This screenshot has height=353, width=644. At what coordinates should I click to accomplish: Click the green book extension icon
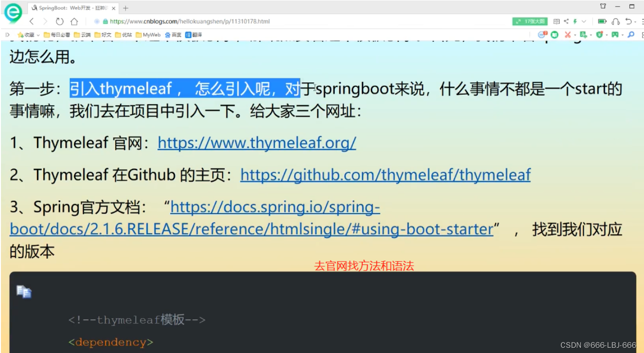coord(554,35)
